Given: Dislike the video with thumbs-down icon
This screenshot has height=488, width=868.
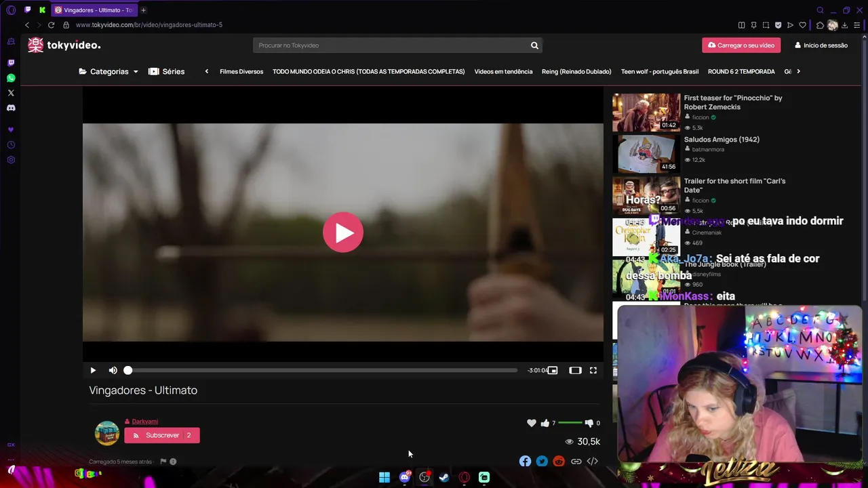Looking at the screenshot, I should point(589,423).
